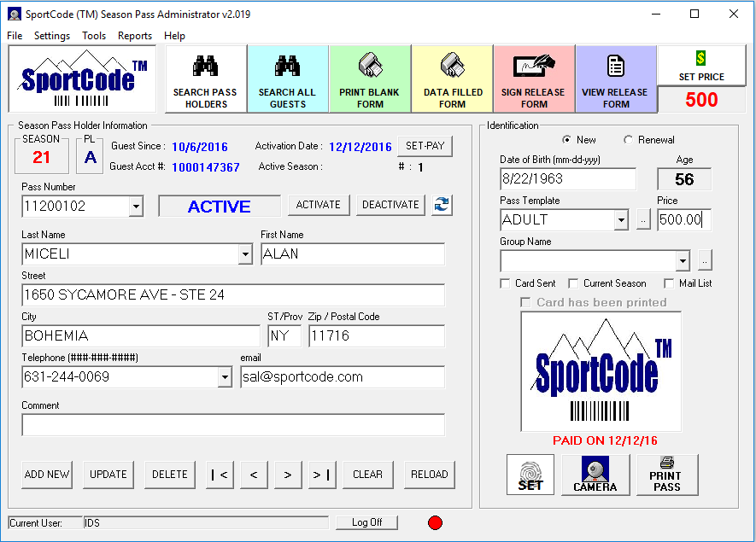Image resolution: width=756 pixels, height=542 pixels.
Task: Open the Help menu
Action: (x=174, y=36)
